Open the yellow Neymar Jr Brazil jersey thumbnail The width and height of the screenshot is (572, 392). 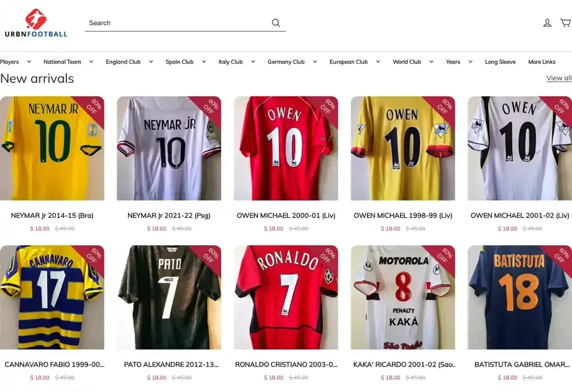tap(52, 149)
